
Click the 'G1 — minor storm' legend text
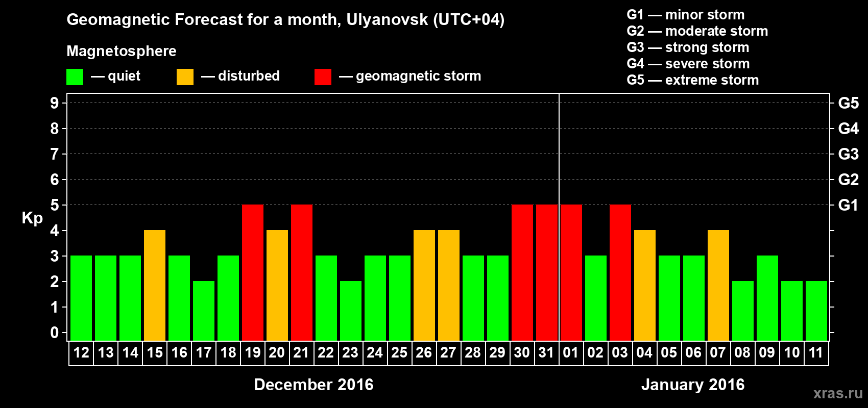[686, 15]
